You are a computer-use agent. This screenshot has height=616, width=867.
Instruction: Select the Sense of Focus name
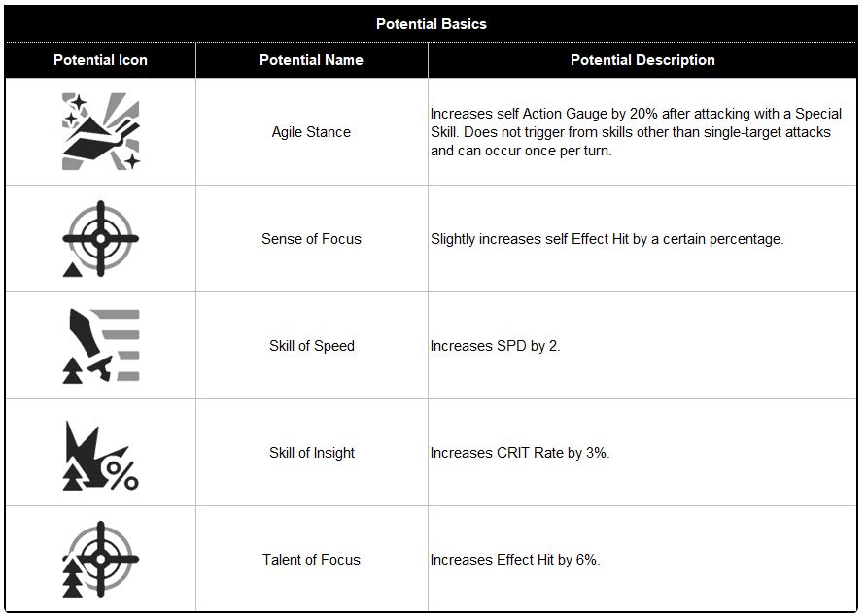pos(311,239)
